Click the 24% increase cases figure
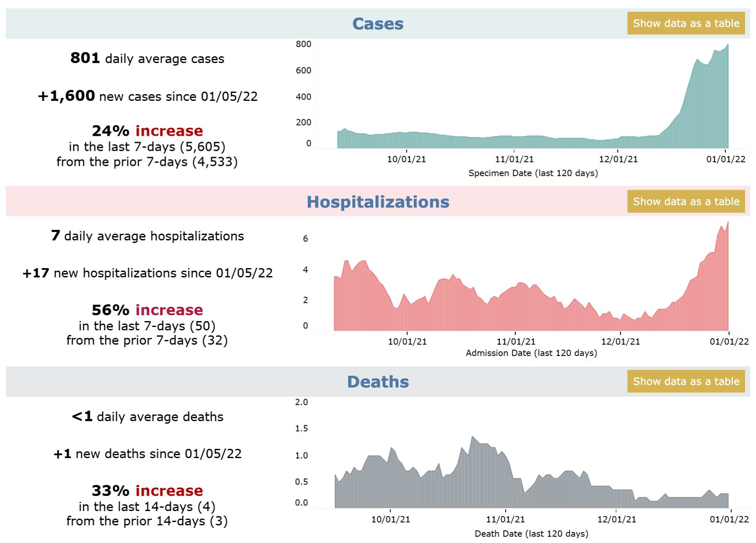756x543 pixels. click(147, 131)
